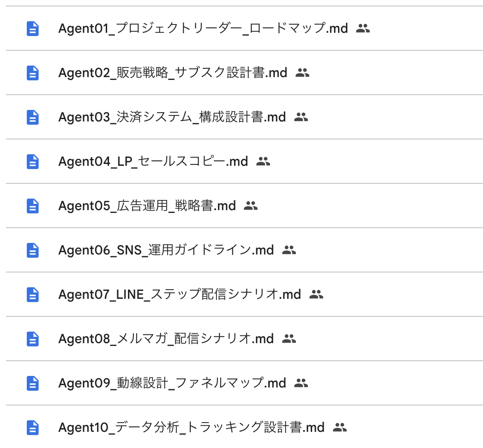Click the shared people icon on Agent01 row
Image resolution: width=483 pixels, height=448 pixels.
coord(363,29)
